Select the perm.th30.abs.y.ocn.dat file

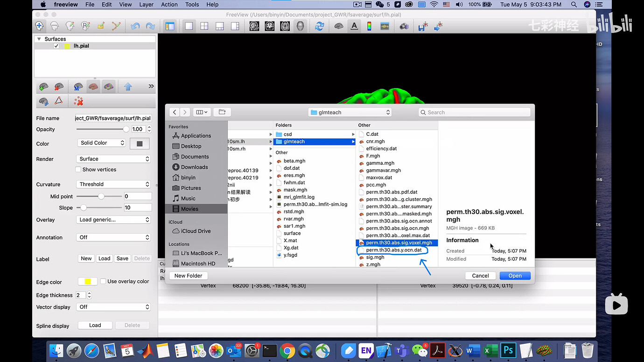click(393, 250)
